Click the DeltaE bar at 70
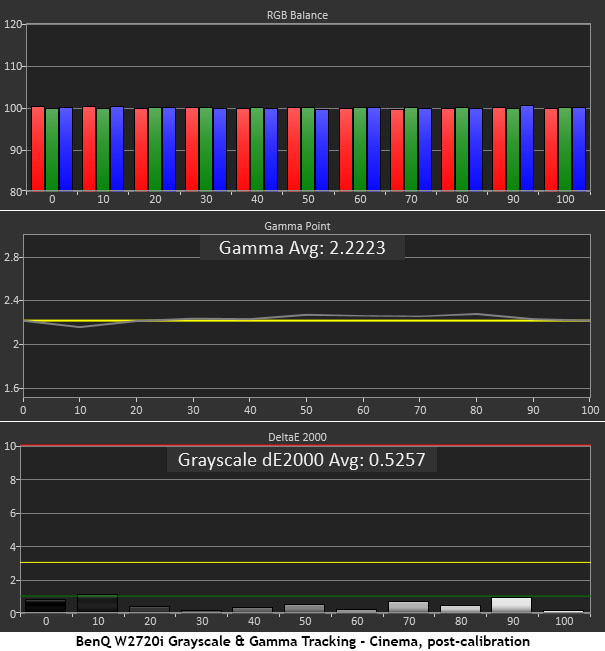 (x=408, y=607)
